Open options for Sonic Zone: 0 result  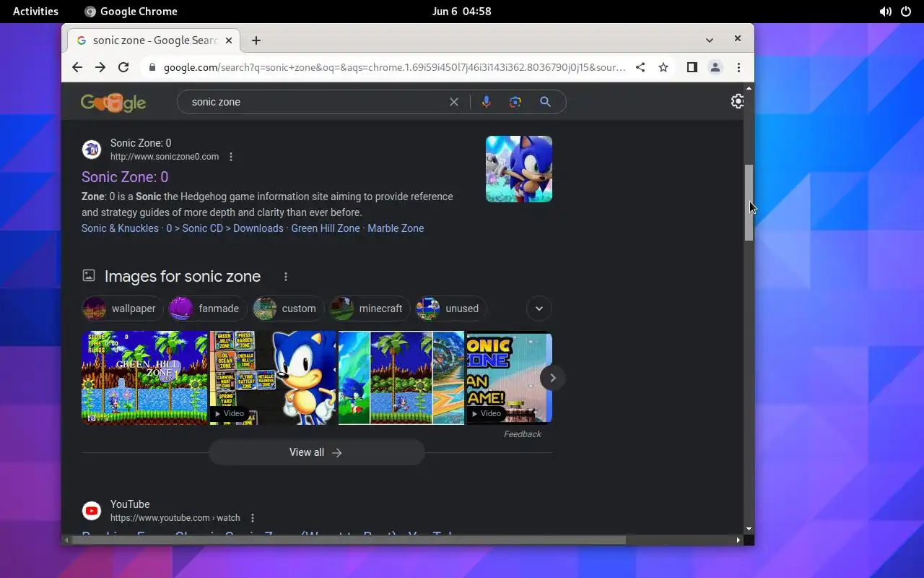click(231, 157)
